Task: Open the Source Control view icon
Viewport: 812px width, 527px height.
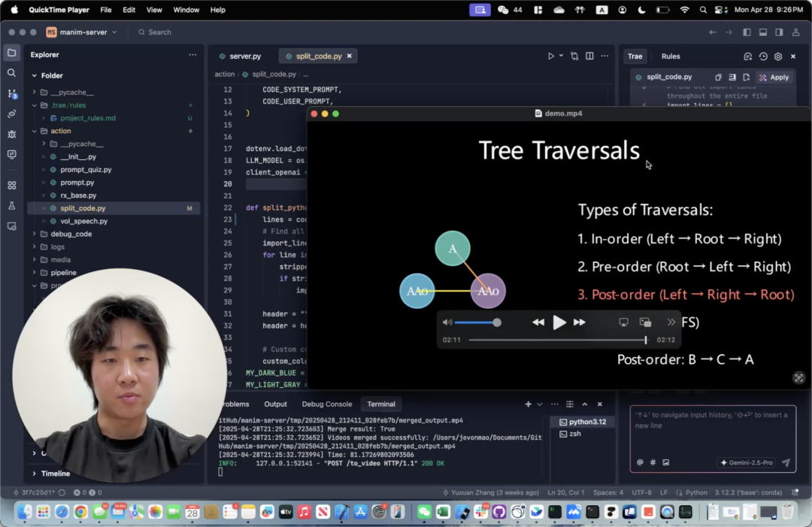Action: pos(12,94)
